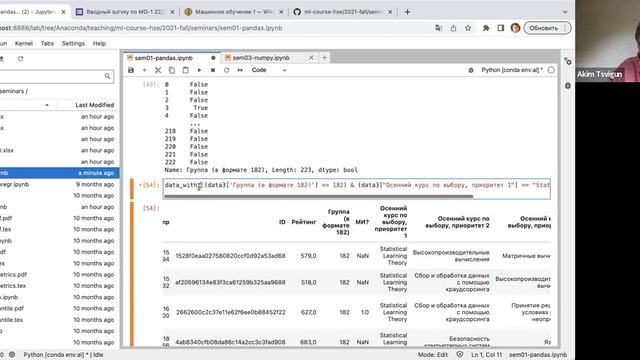Bookmark this page with the star icon

(468, 28)
